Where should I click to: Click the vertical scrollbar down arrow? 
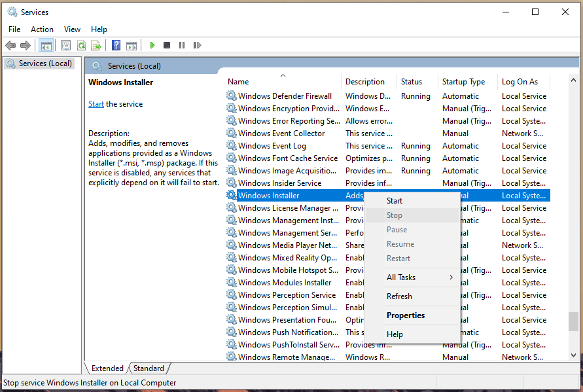573,355
